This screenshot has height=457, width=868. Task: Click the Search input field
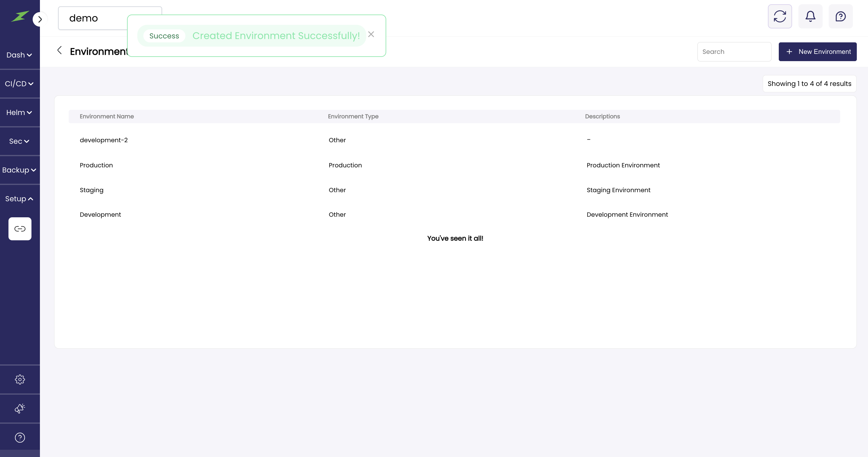tap(734, 52)
